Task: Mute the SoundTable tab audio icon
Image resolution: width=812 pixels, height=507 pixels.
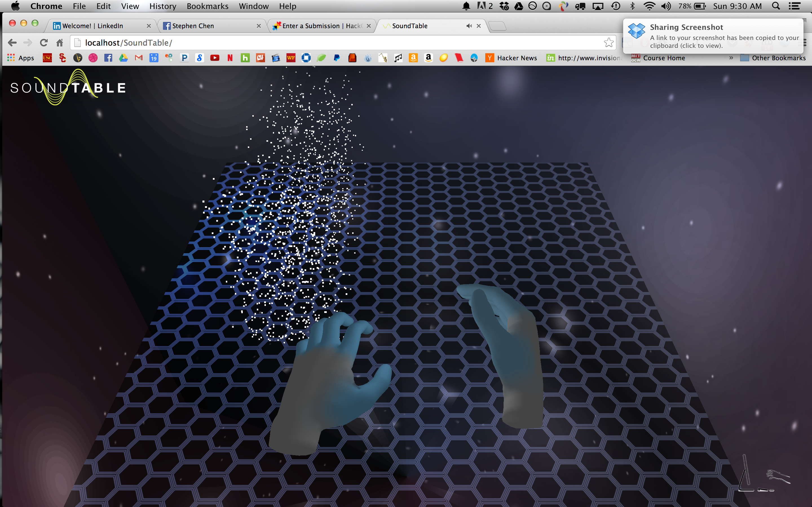Action: point(469,26)
